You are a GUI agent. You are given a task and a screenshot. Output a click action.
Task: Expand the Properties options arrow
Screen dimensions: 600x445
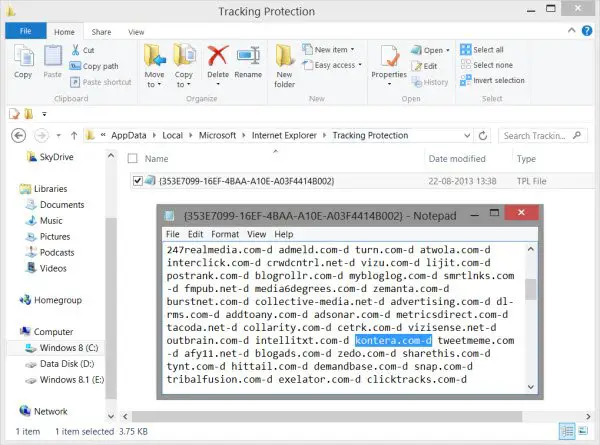[389, 84]
